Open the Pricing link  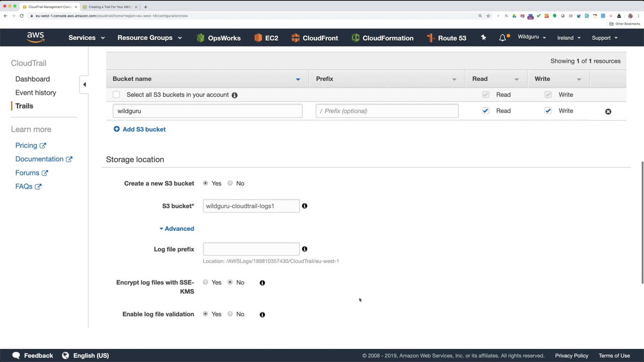coord(31,145)
